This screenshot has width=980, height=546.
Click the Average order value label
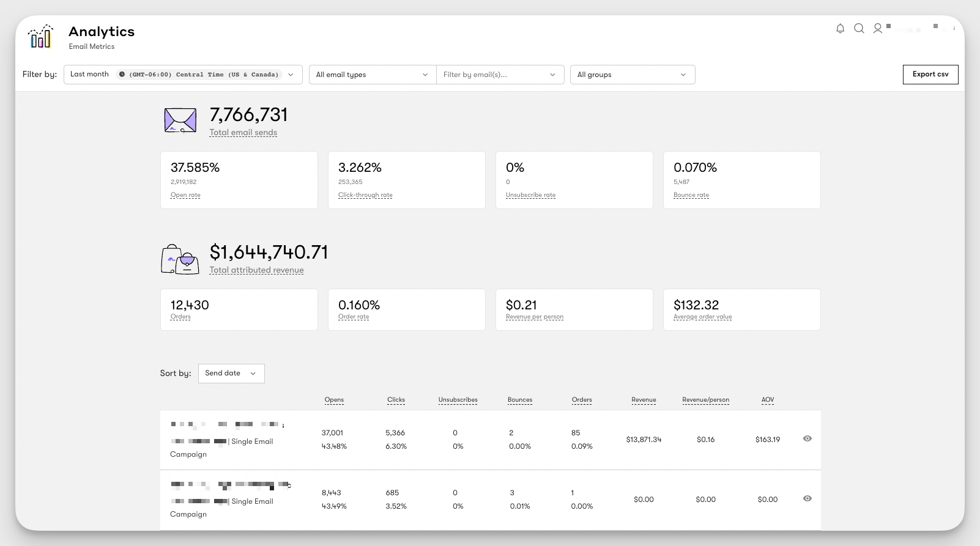[703, 317]
